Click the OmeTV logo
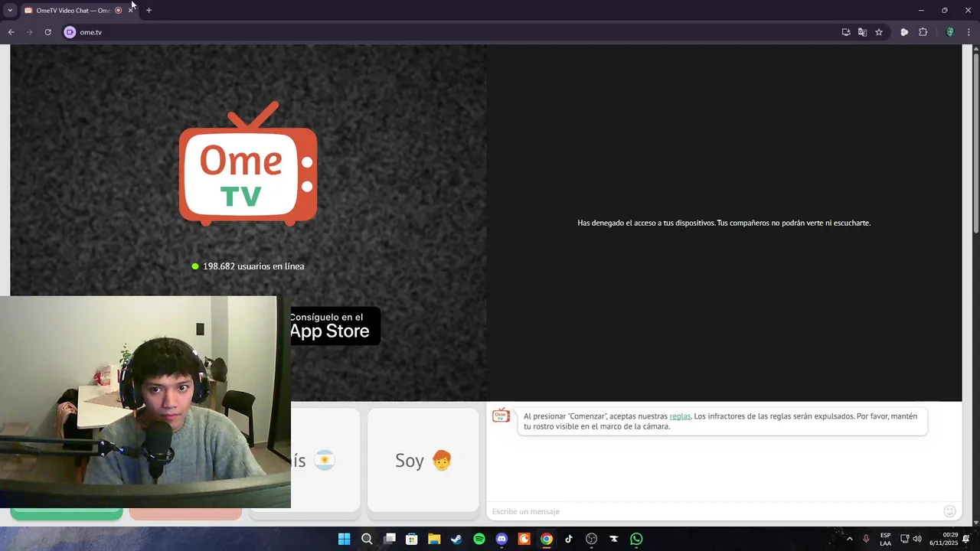This screenshot has height=551, width=980. click(248, 164)
